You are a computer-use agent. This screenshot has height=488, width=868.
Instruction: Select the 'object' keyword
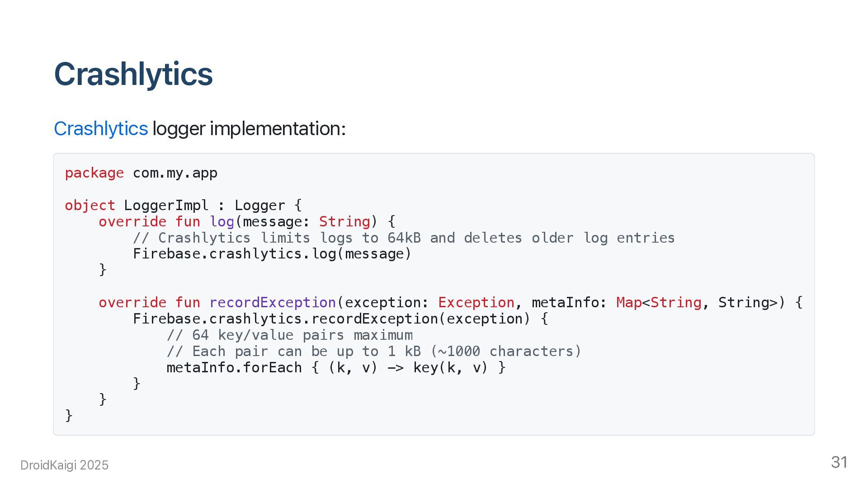click(90, 206)
